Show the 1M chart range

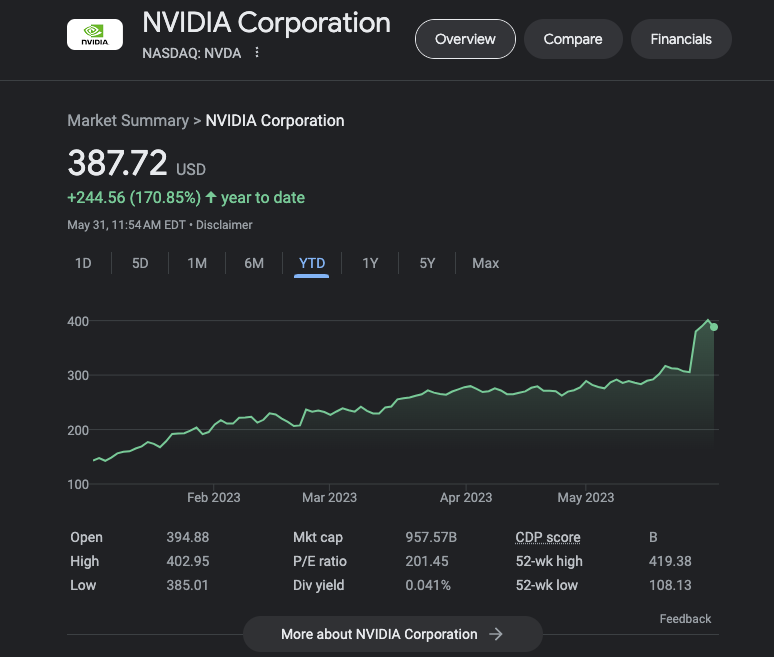point(197,263)
